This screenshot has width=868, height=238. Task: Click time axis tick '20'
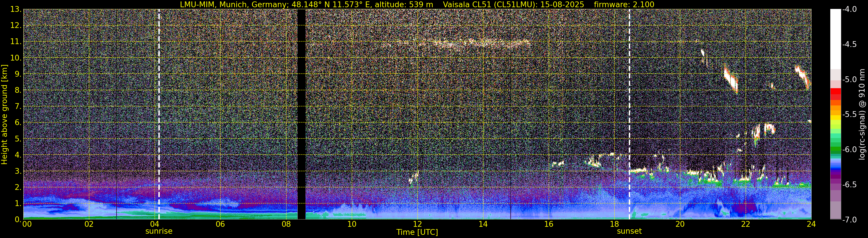click(680, 224)
